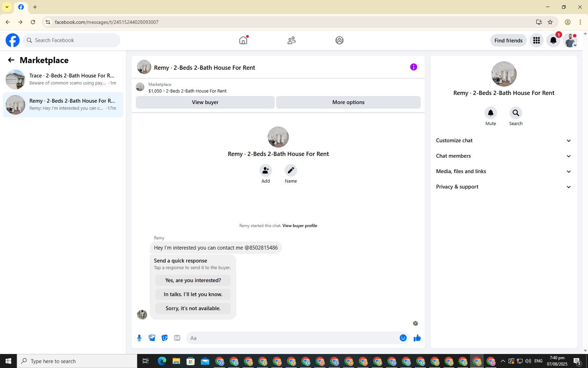Attach a photo using the image icon
588x368 pixels.
(152, 338)
